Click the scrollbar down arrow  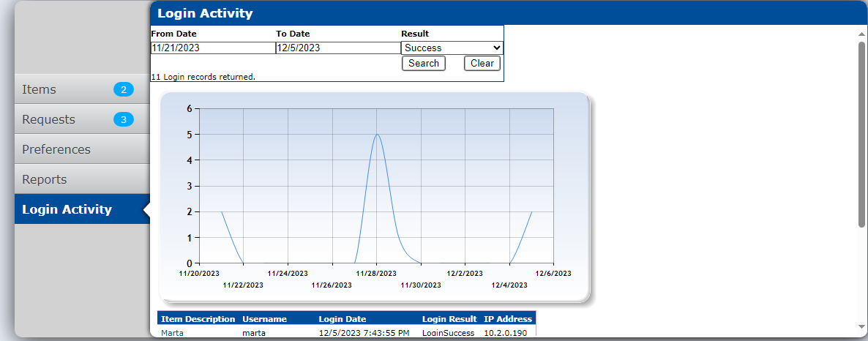pyautogui.click(x=861, y=326)
